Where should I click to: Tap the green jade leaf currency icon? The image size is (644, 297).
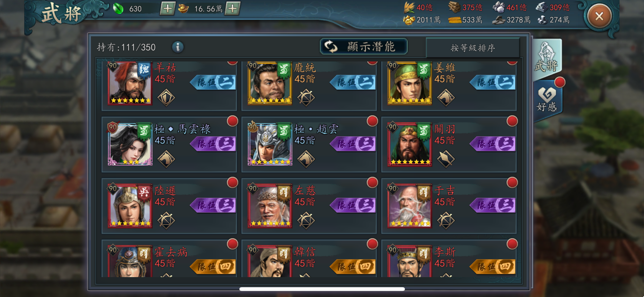click(x=118, y=9)
